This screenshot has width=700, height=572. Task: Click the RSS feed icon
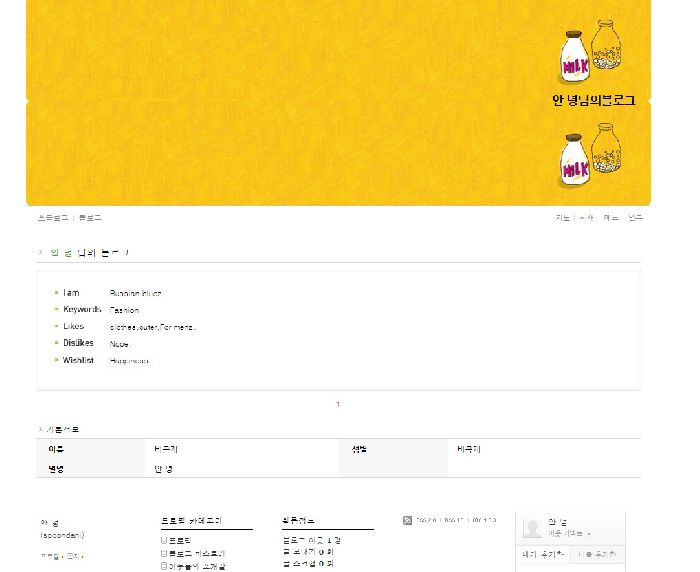pyautogui.click(x=407, y=520)
